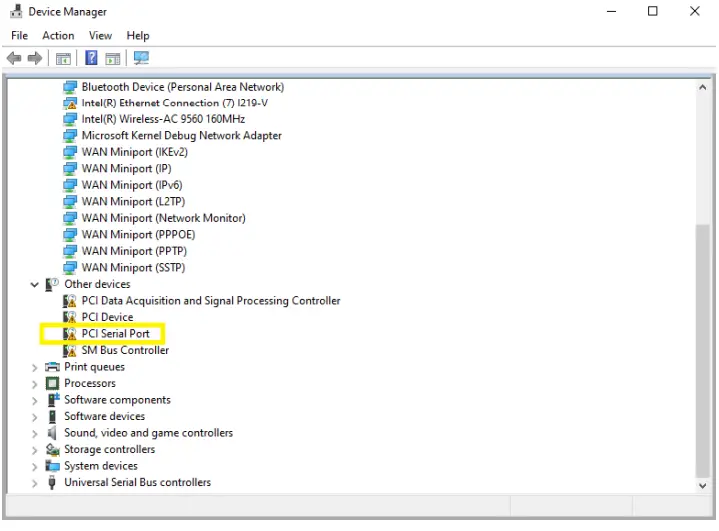Click the scroll up arrow
719x531 pixels.
pos(702,87)
